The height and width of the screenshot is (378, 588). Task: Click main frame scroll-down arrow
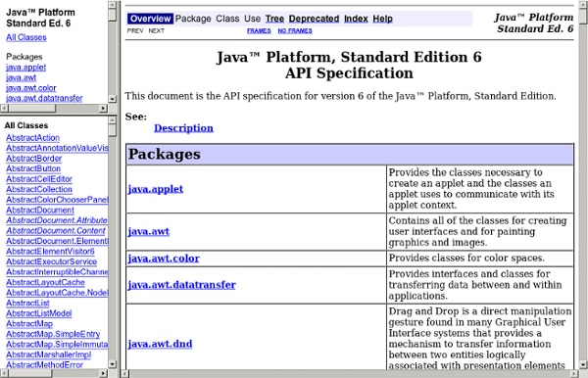582,364
